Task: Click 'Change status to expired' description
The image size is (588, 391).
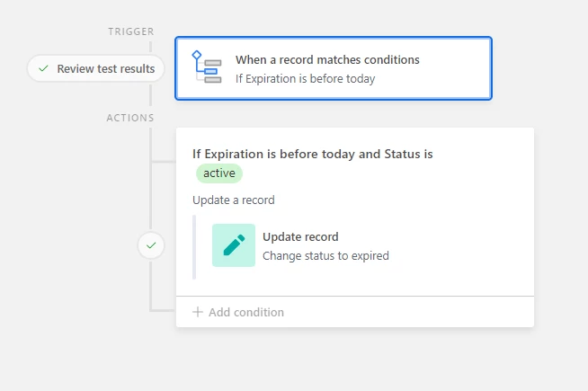Action: (325, 255)
